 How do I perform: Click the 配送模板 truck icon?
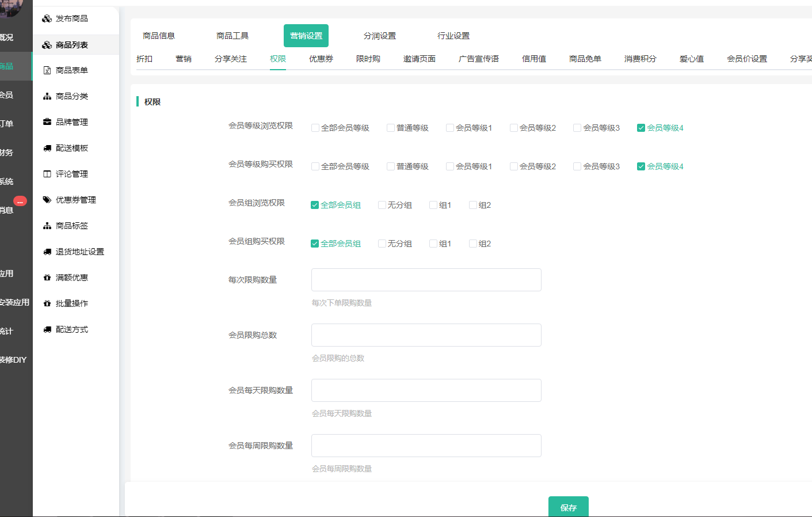coord(47,148)
